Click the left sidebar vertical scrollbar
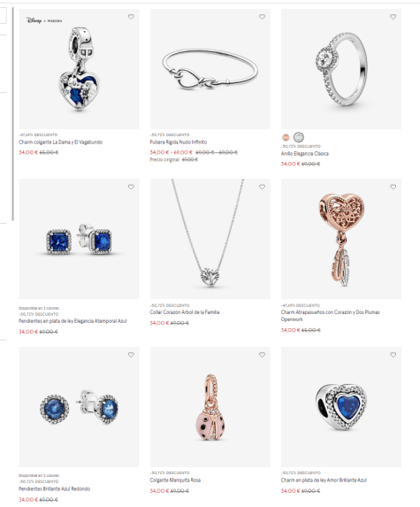The image size is (420, 507). [13, 114]
